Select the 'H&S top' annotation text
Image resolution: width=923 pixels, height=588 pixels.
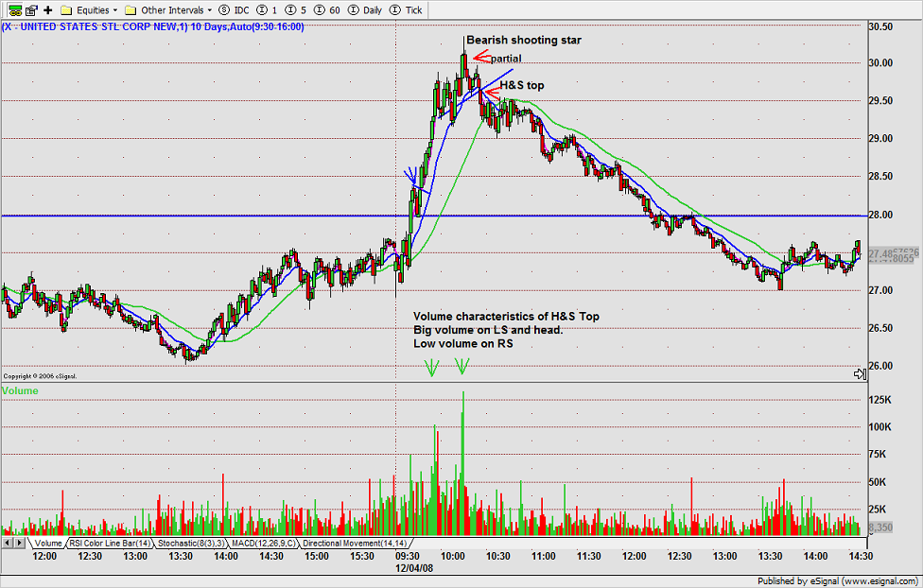[x=522, y=85]
